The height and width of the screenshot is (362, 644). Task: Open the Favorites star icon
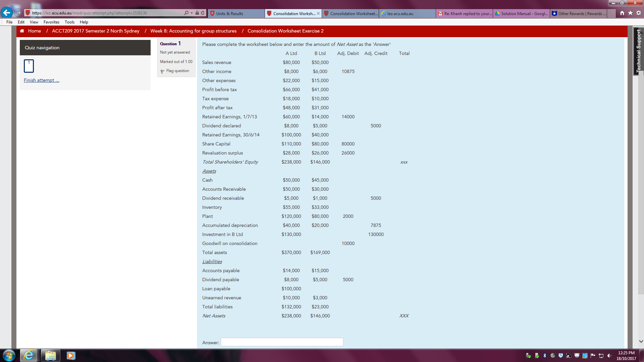pyautogui.click(x=630, y=13)
